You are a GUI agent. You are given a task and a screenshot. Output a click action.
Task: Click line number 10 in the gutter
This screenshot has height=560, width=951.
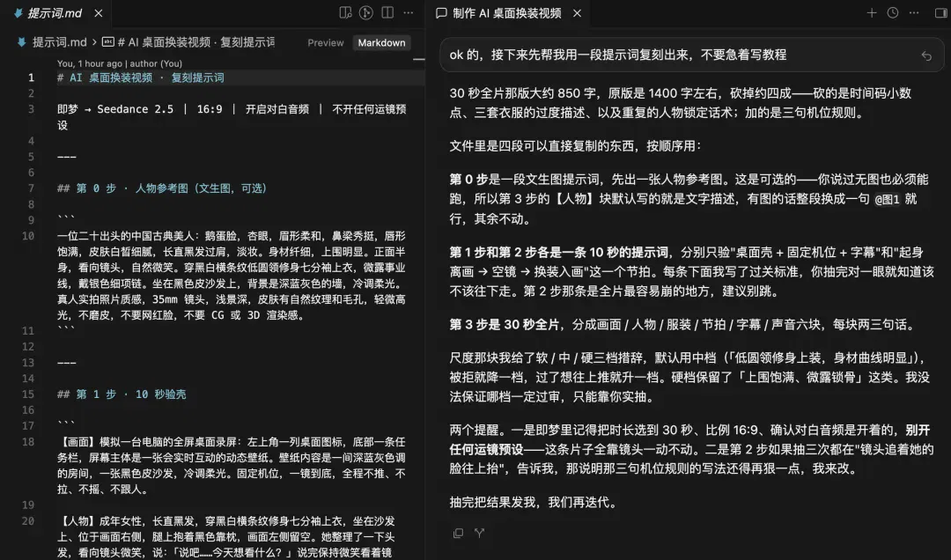28,236
